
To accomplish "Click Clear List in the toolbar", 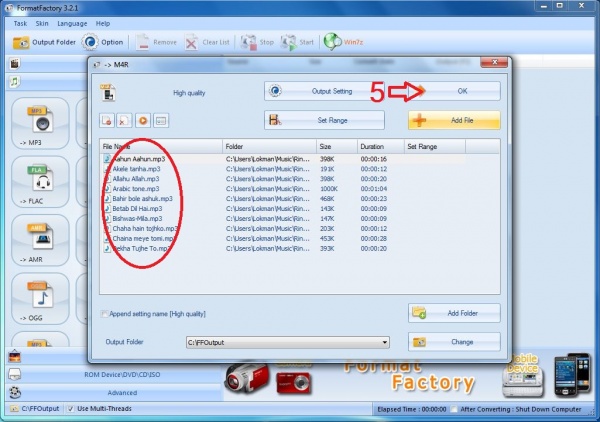I will [x=207, y=42].
